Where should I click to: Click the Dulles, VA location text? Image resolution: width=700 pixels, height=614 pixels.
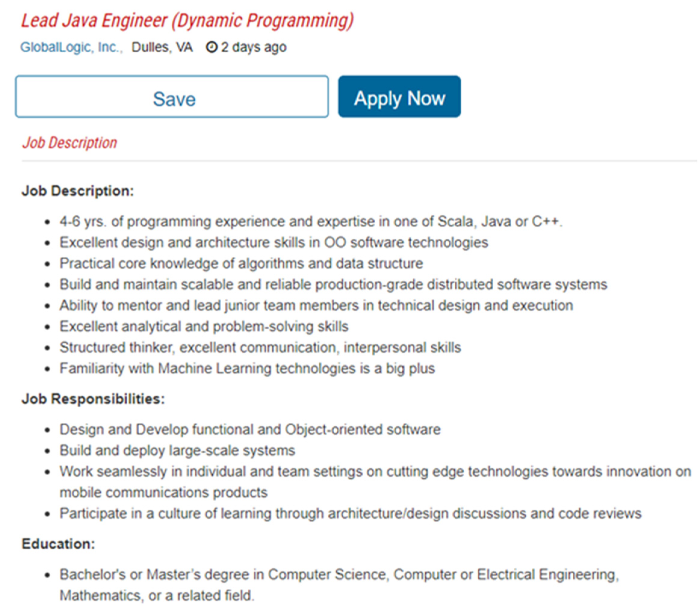click(x=162, y=47)
